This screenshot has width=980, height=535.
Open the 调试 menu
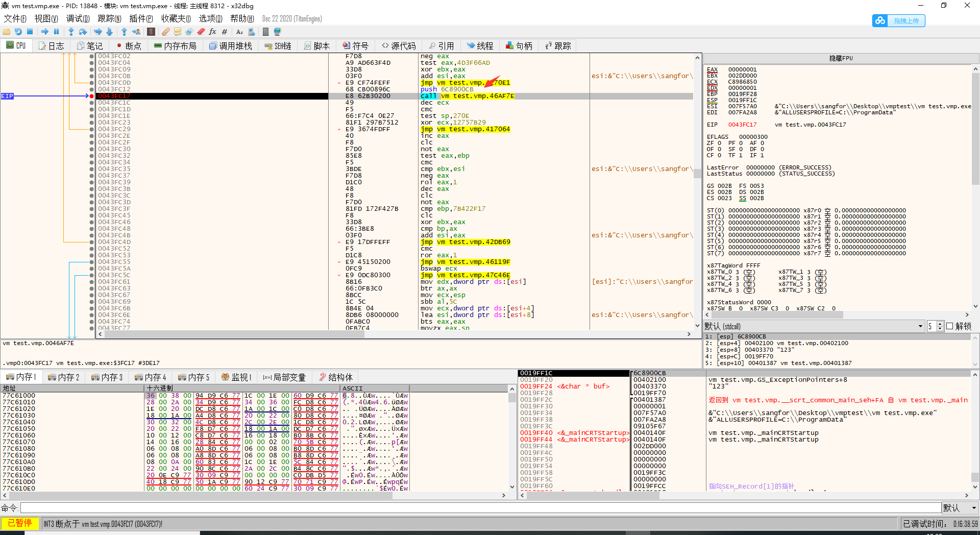click(78, 19)
